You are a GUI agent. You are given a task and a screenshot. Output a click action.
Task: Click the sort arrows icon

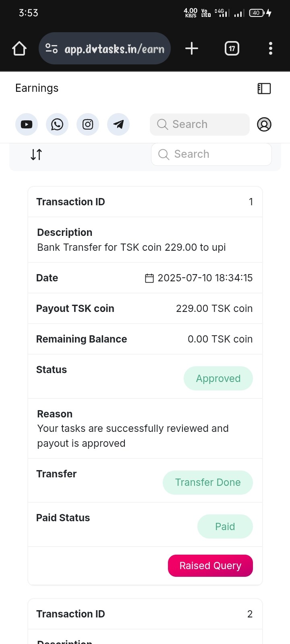[x=36, y=154]
